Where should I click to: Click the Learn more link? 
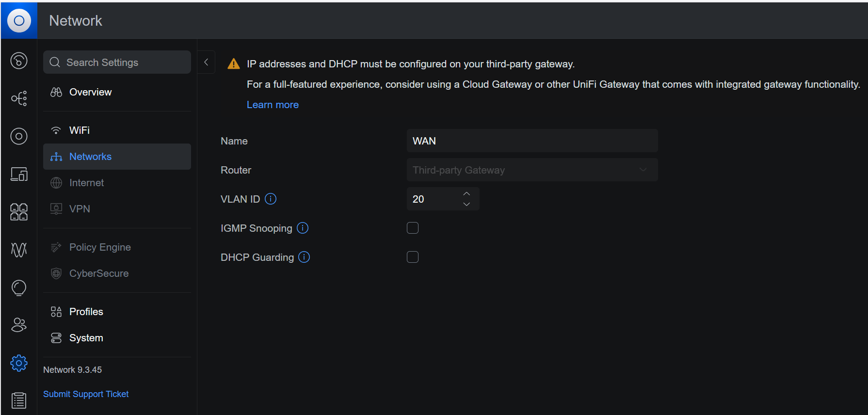pos(273,105)
